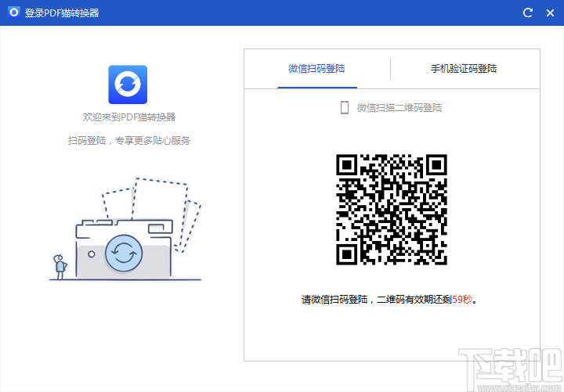The height and width of the screenshot is (392, 564).
Task: Click the refresh icon in the title bar
Action: (x=528, y=13)
